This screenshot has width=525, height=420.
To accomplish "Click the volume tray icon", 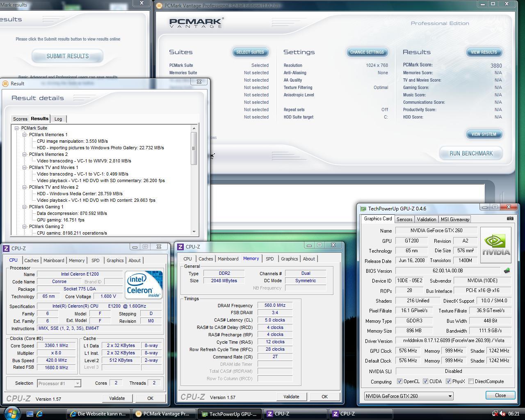I will [x=503, y=414].
